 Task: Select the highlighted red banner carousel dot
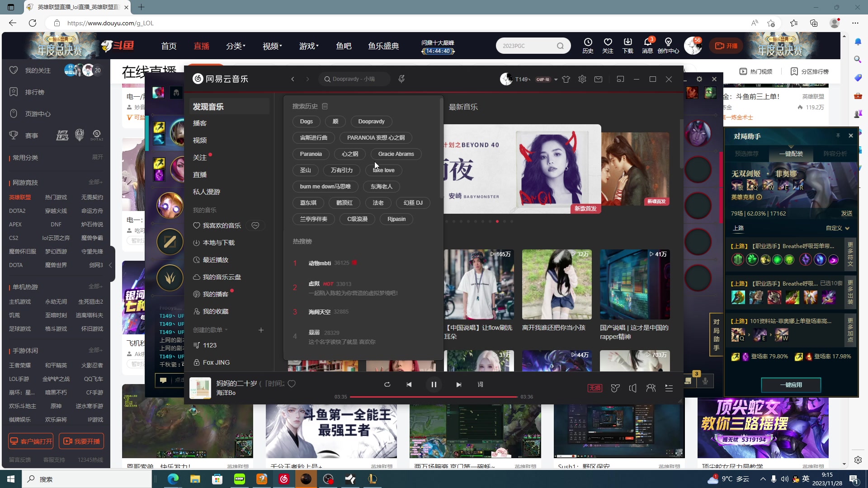click(497, 221)
